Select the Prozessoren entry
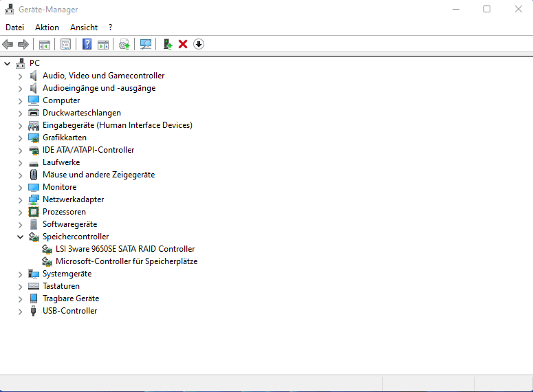 click(64, 212)
